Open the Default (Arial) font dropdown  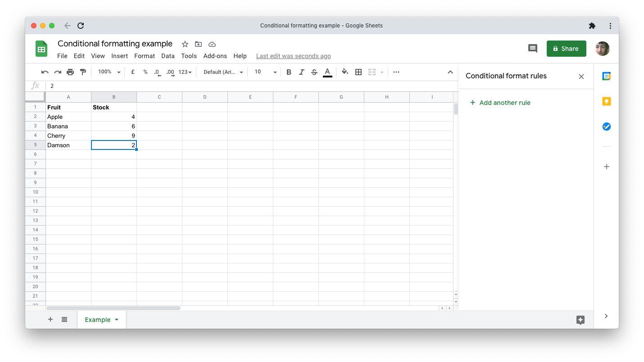[223, 72]
